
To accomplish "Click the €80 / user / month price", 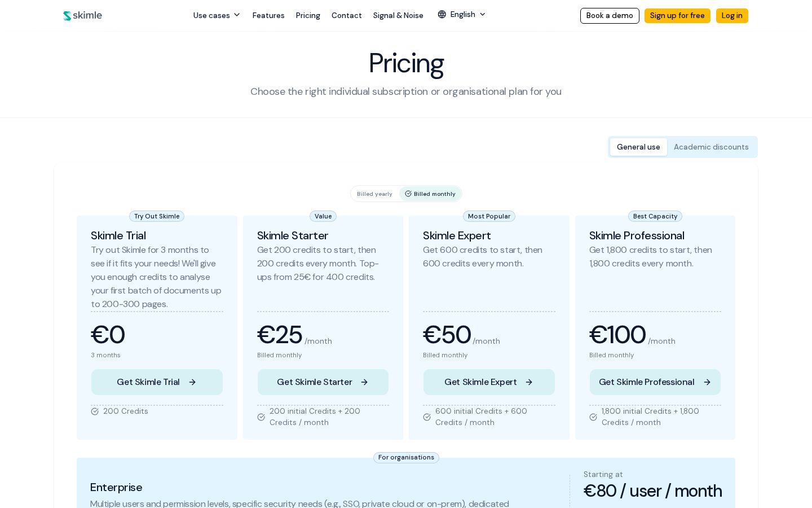I will tap(653, 491).
